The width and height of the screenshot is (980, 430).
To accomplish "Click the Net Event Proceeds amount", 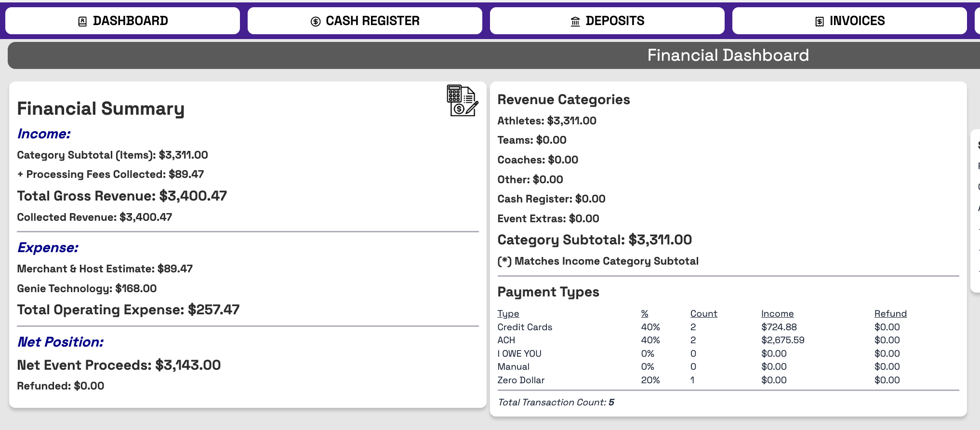I will 188,365.
